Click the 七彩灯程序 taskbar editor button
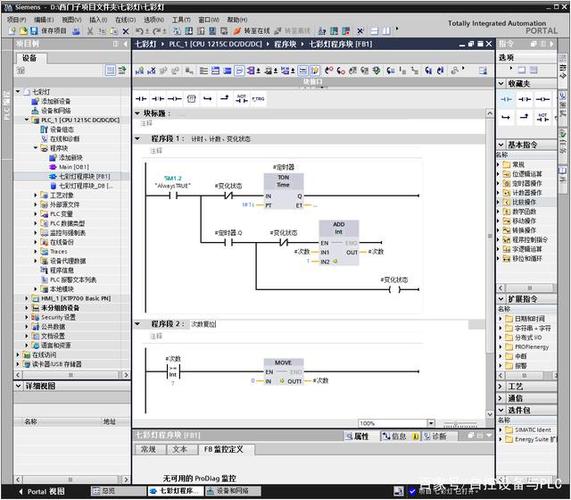Image resolution: width=571 pixels, height=500 pixels. point(175,491)
